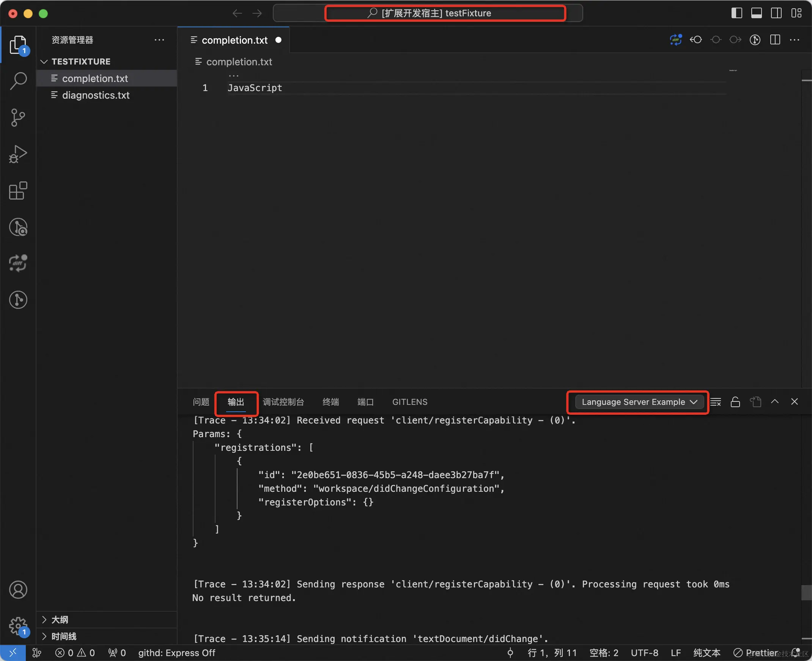The height and width of the screenshot is (661, 812).
Task: Expand the 大纲 outline section
Action: tap(107, 620)
